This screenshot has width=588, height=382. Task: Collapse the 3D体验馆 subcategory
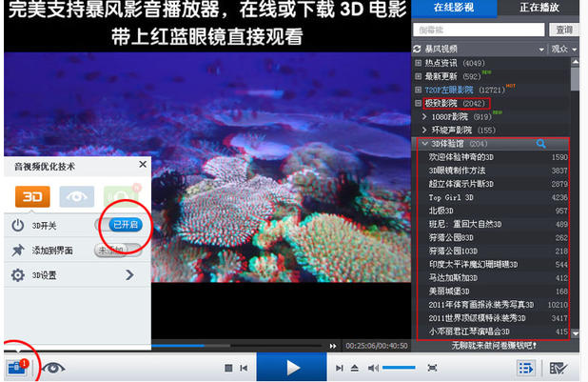(x=424, y=144)
